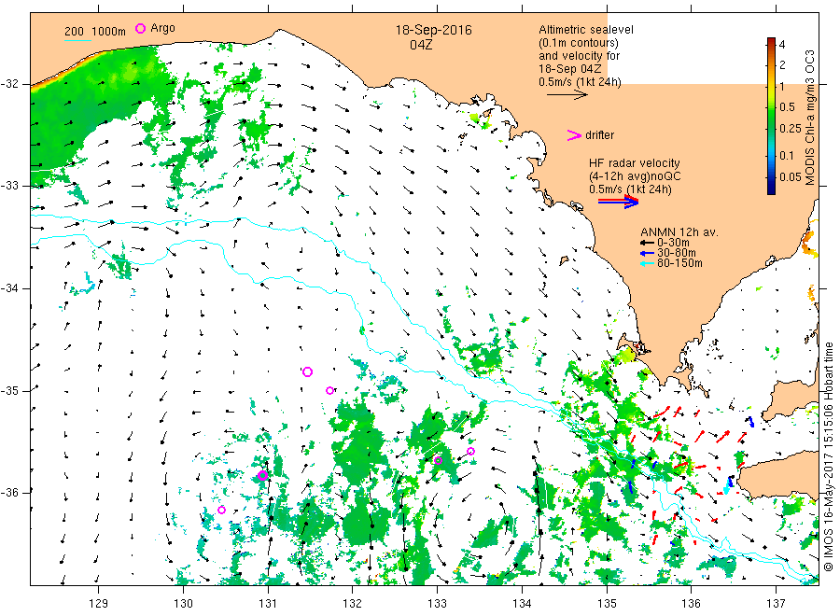Select the cyan 80-150m ANMN arrow

[648, 263]
